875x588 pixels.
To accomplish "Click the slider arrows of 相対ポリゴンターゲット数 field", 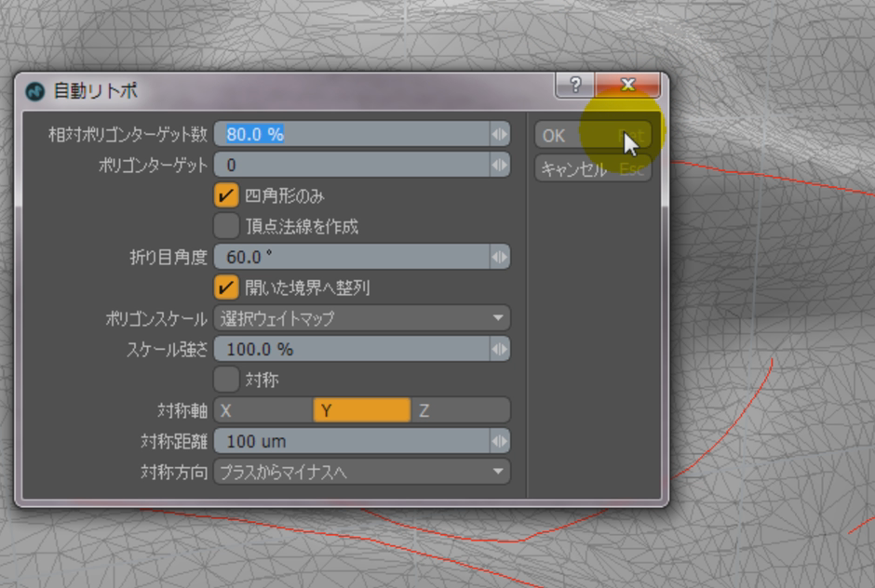I will click(500, 134).
